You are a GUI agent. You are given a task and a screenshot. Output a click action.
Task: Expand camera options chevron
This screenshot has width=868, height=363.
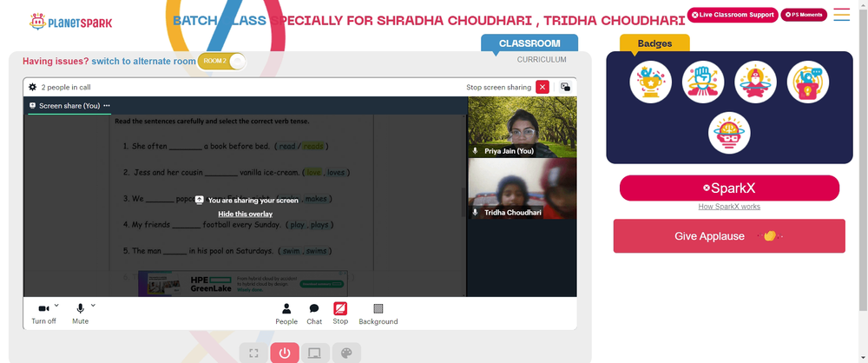click(56, 305)
